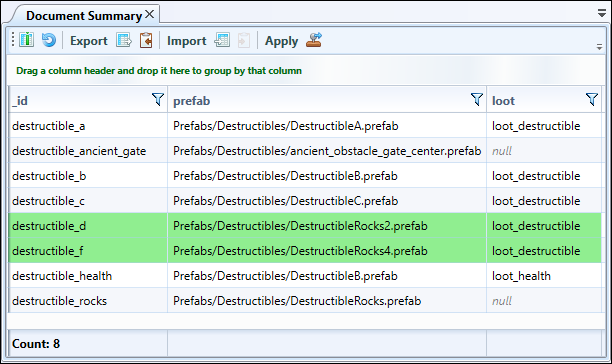The image size is (612, 364).
Task: Open the tab list dropdown arrow
Action: tap(601, 14)
